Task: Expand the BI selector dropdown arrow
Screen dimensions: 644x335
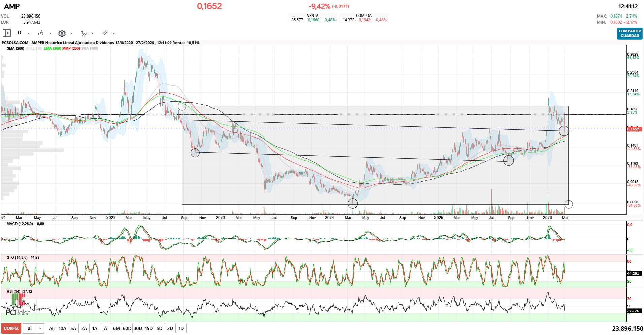Action: pyautogui.click(x=40, y=328)
